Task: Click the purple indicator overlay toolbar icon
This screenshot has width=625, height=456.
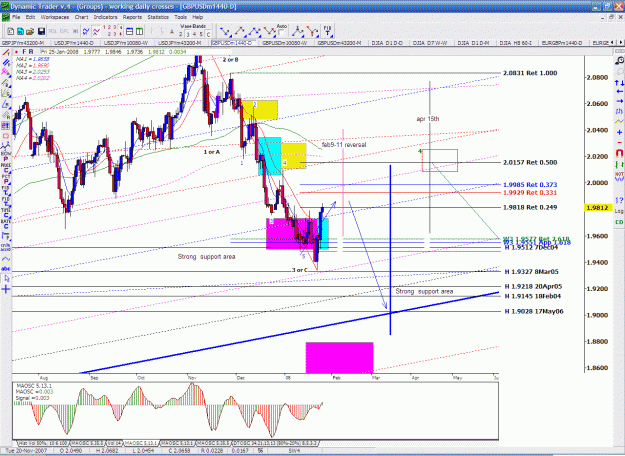Action: click(96, 31)
